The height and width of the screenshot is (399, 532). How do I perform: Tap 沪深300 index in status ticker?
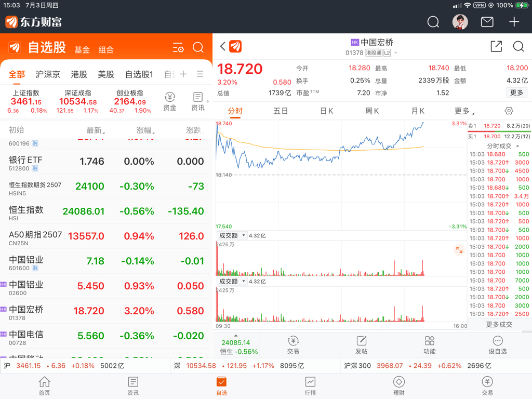click(417, 366)
